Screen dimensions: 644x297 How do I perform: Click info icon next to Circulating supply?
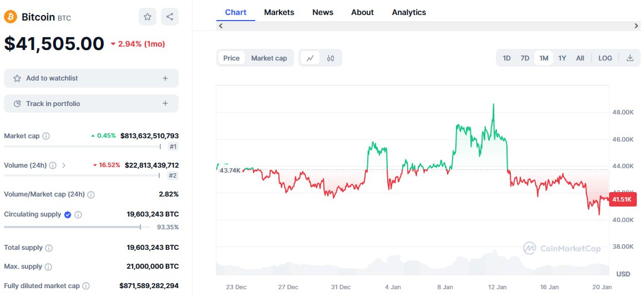pyautogui.click(x=78, y=215)
